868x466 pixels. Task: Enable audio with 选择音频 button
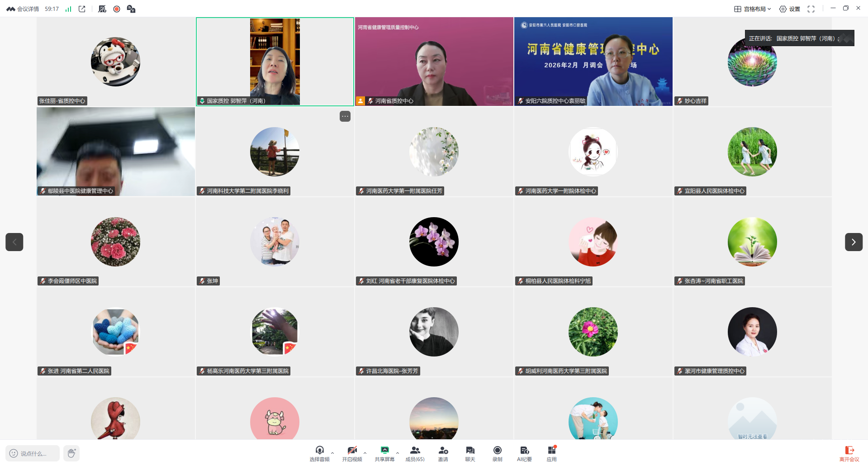[320, 453]
